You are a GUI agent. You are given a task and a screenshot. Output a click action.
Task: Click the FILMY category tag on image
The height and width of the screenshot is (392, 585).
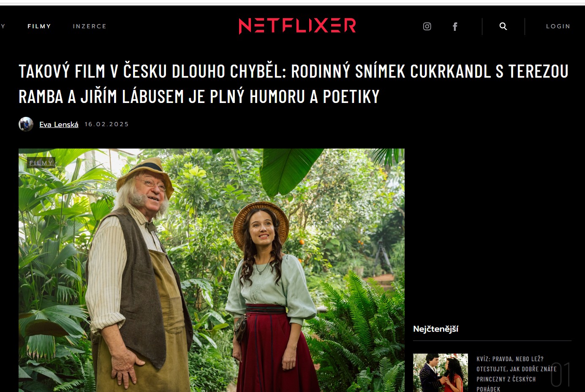[x=41, y=162]
